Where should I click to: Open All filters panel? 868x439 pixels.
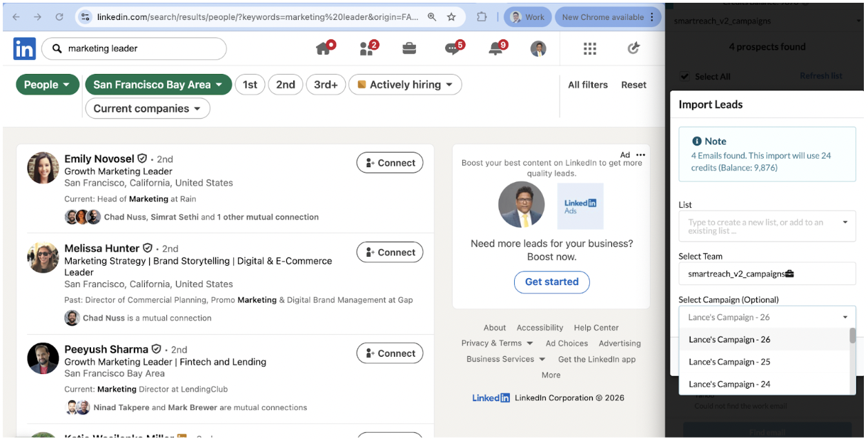click(588, 85)
